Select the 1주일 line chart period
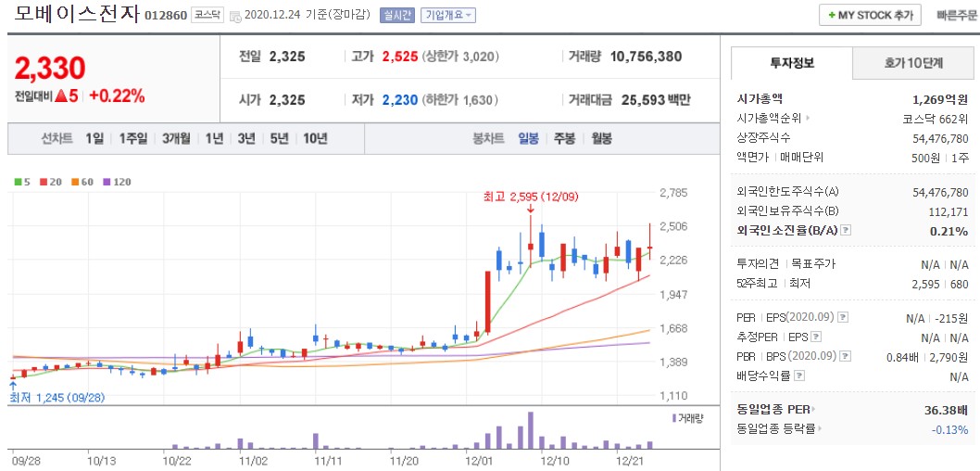The width and height of the screenshot is (980, 471). click(133, 138)
